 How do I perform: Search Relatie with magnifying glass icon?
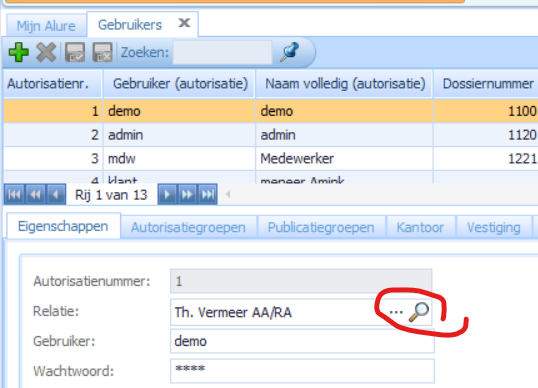point(419,311)
